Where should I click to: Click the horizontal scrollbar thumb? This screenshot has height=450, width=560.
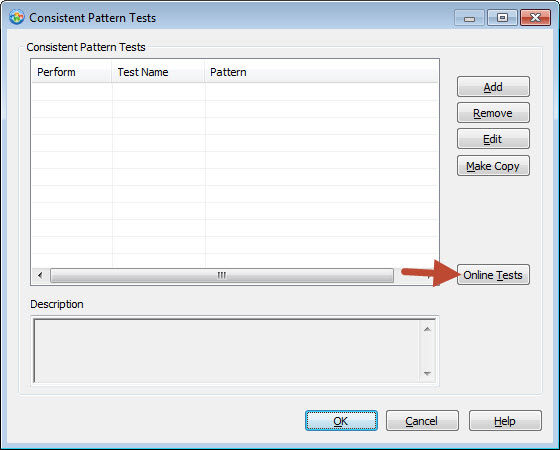pyautogui.click(x=222, y=275)
